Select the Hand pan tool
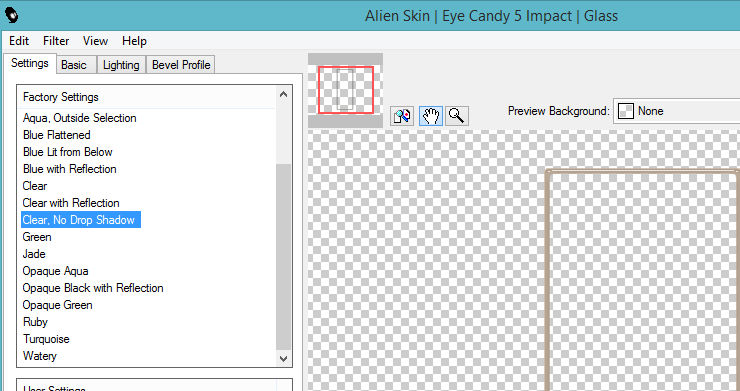 [x=431, y=116]
